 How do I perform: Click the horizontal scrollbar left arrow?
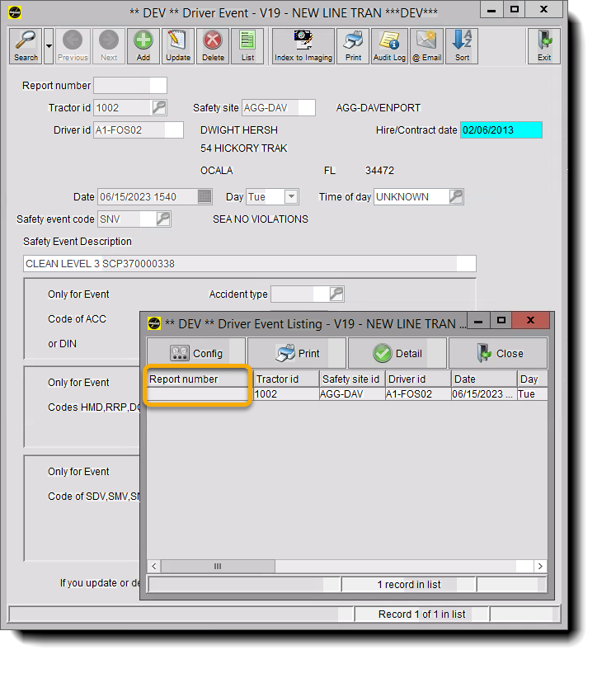coord(154,566)
